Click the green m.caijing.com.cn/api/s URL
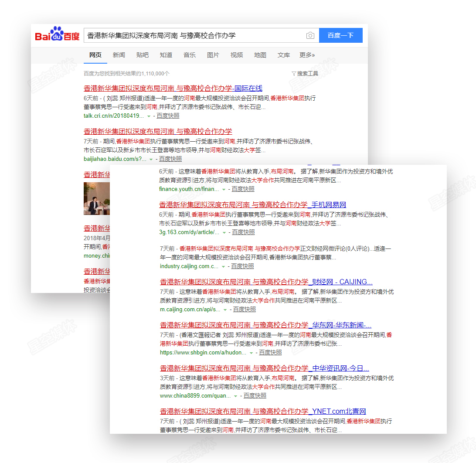 tap(190, 309)
